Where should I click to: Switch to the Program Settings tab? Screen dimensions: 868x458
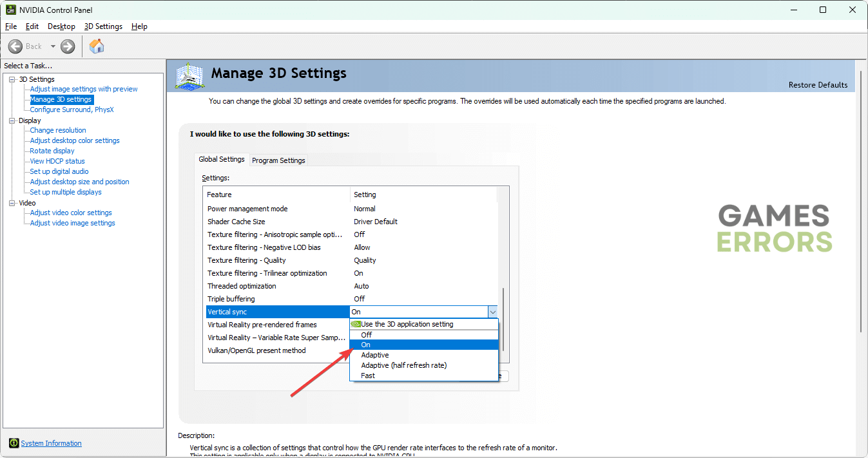(x=278, y=160)
